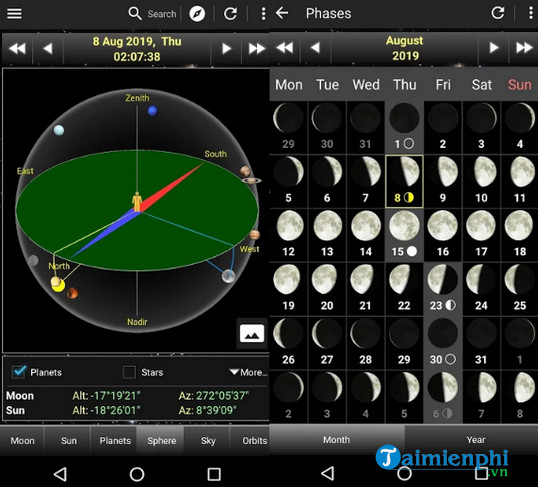This screenshot has height=487, width=538.
Task: Expand the More... dropdown
Action: click(248, 372)
